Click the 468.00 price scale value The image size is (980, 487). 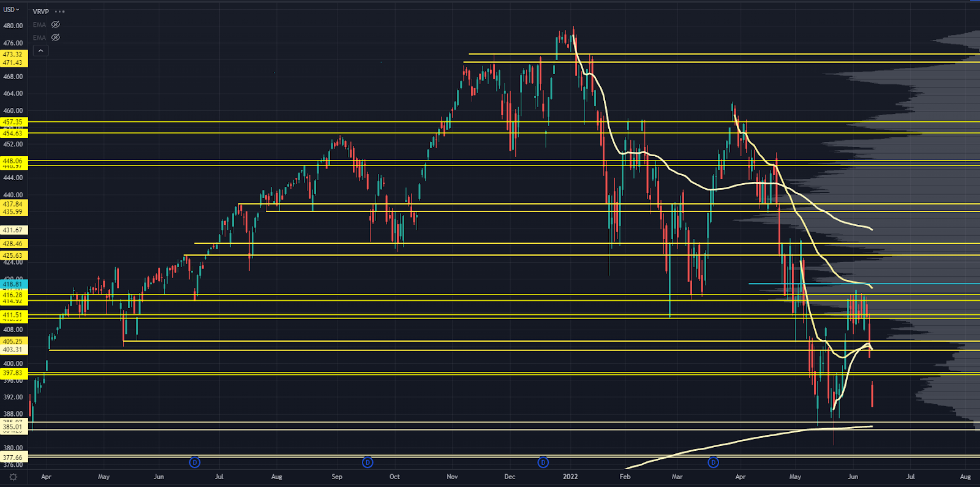pos(13,77)
